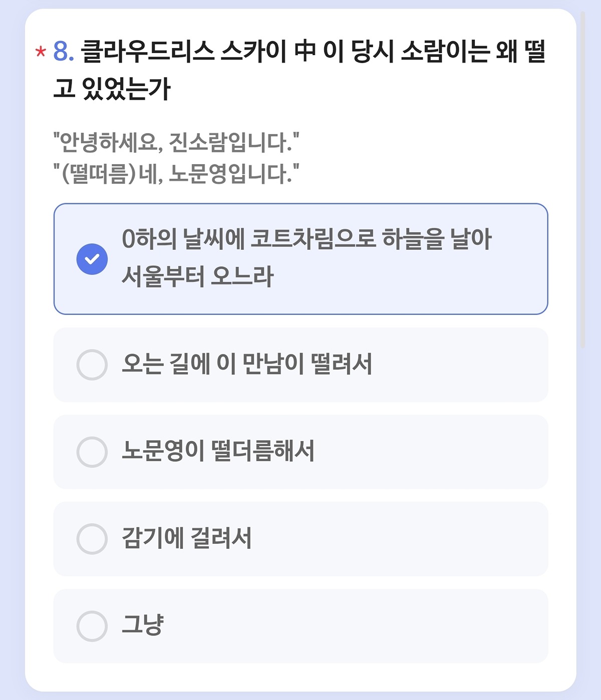Tap the '감기에 걸려서' answer label
601x700 pixels.
tap(186, 539)
